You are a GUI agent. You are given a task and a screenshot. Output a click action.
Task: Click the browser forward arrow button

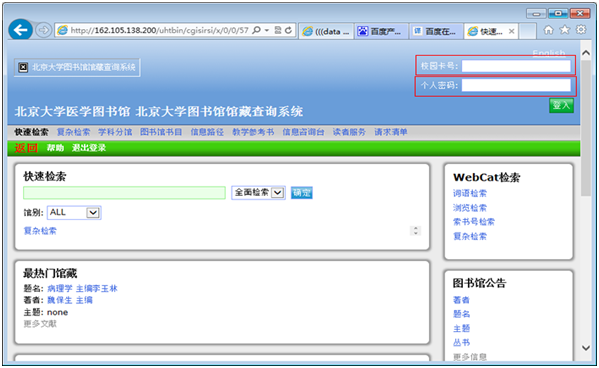point(43,30)
